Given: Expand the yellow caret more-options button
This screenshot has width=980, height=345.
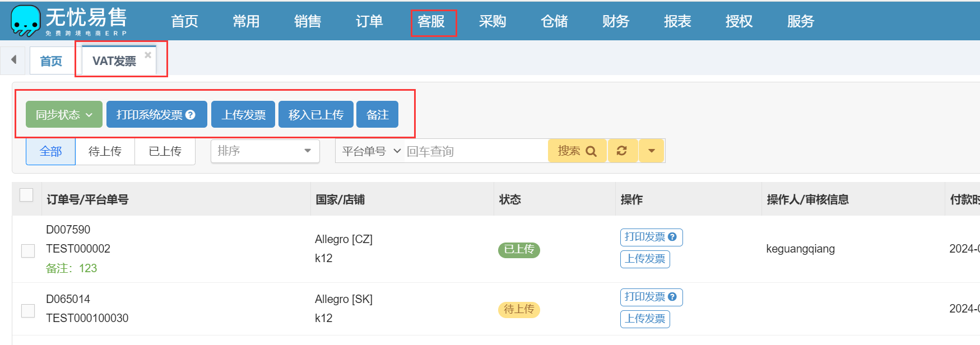Looking at the screenshot, I should [x=651, y=151].
